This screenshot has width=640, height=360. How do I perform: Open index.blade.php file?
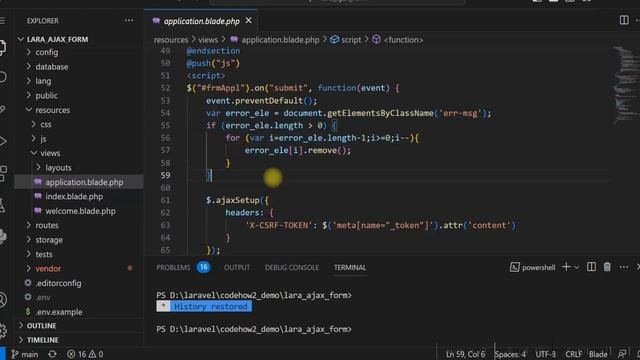(74, 196)
